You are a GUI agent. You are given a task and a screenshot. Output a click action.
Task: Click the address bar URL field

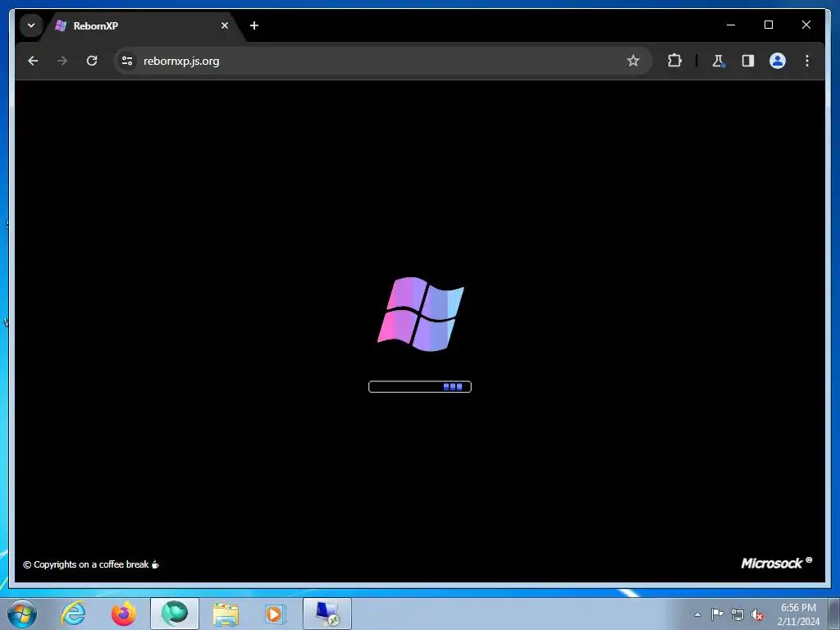coord(382,61)
